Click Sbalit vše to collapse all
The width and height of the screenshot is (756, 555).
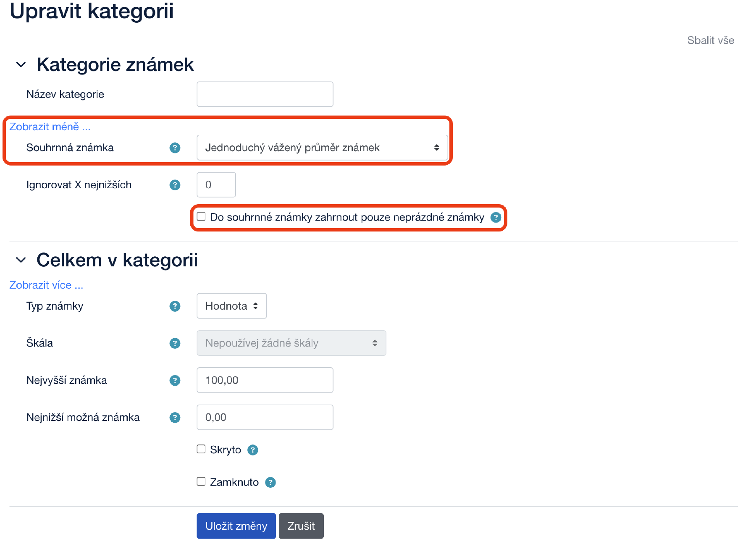coord(711,40)
